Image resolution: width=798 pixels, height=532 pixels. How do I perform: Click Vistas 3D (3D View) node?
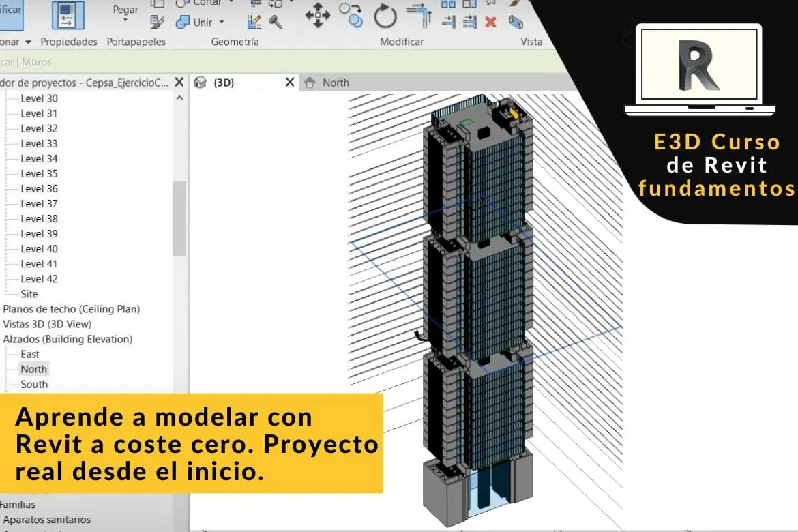[x=47, y=324]
